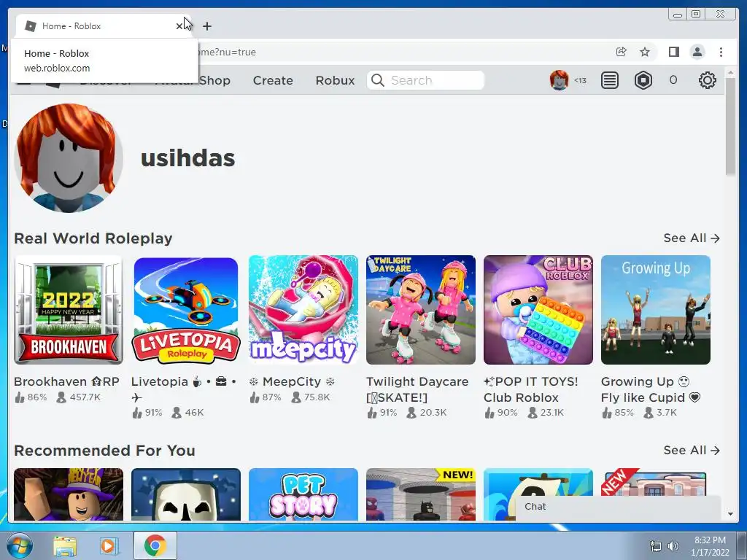
Task: Open the New Year party hat game thumbnail
Action: click(69, 494)
